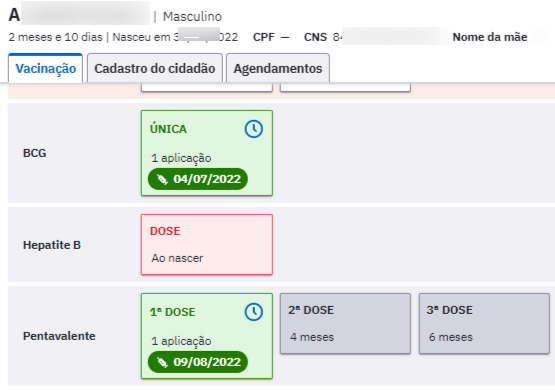Click the BCG vaccine row label
555x390 pixels.
[35, 153]
